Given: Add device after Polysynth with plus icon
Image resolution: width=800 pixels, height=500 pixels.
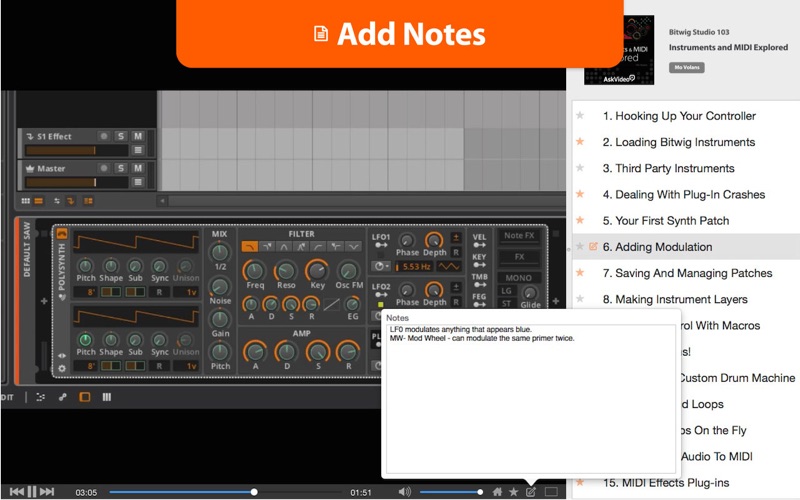Looking at the screenshot, I should pyautogui.click(x=556, y=301).
